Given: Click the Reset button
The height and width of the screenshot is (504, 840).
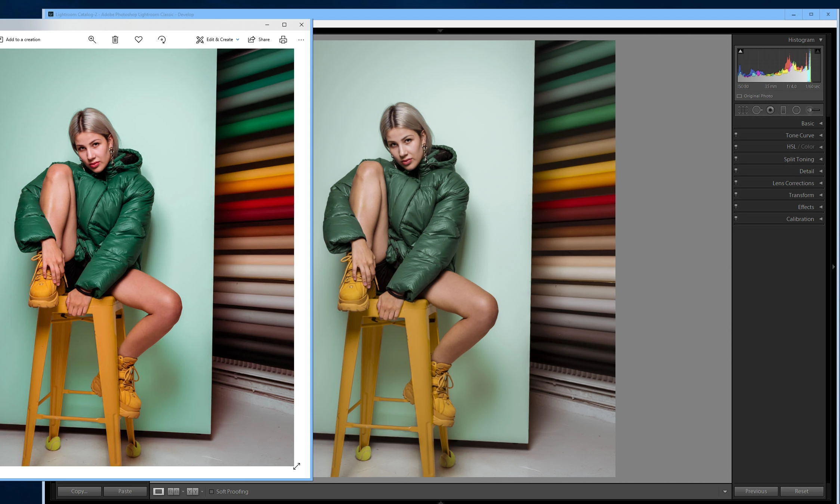Looking at the screenshot, I should 802,491.
